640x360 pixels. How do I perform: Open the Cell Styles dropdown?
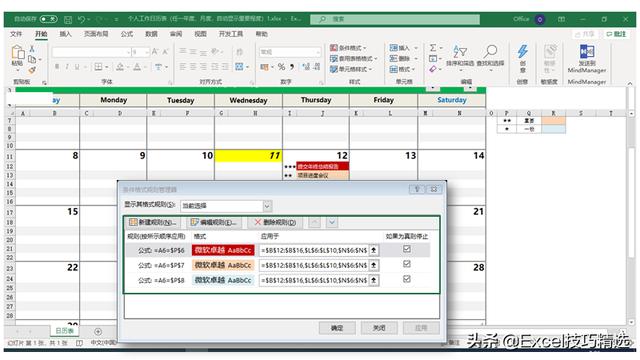pyautogui.click(x=351, y=69)
